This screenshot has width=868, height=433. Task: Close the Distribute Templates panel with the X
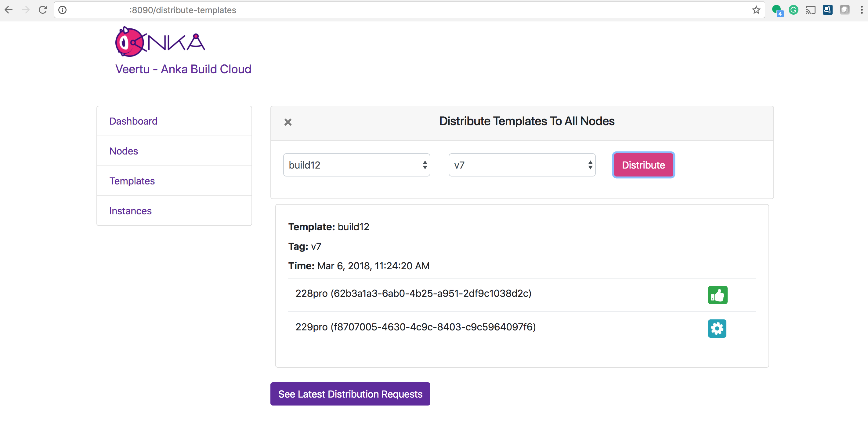pyautogui.click(x=288, y=122)
